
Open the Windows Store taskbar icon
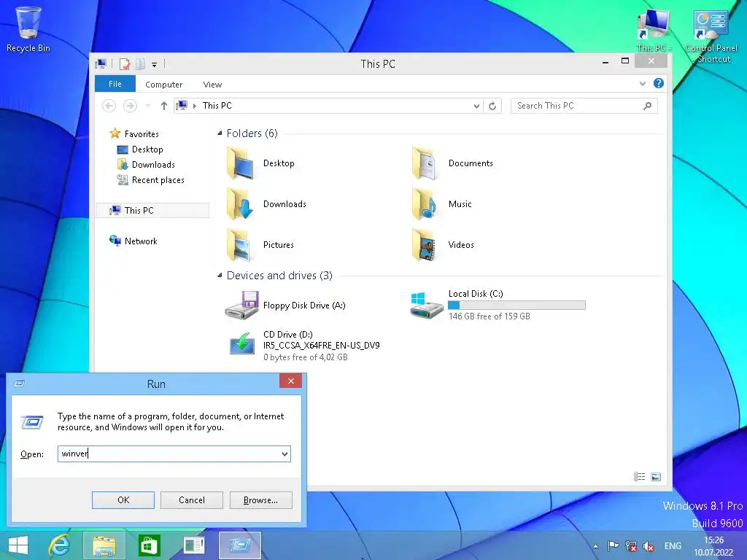click(x=149, y=545)
